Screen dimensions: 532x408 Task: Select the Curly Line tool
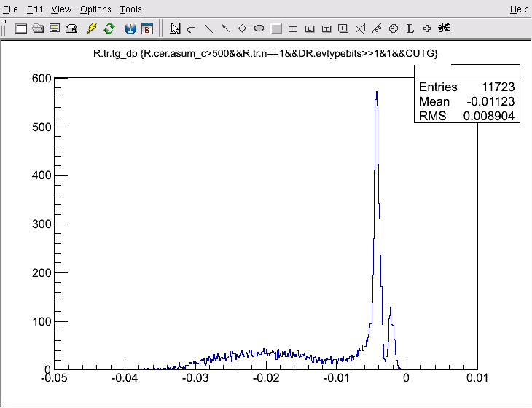(377, 28)
